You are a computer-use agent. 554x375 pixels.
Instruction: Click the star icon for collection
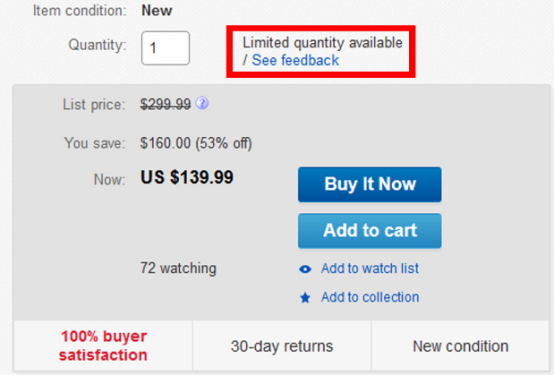pyautogui.click(x=305, y=298)
